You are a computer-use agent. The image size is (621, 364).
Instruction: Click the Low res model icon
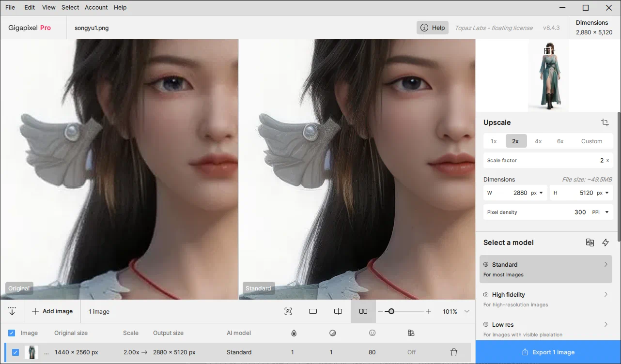(x=486, y=324)
